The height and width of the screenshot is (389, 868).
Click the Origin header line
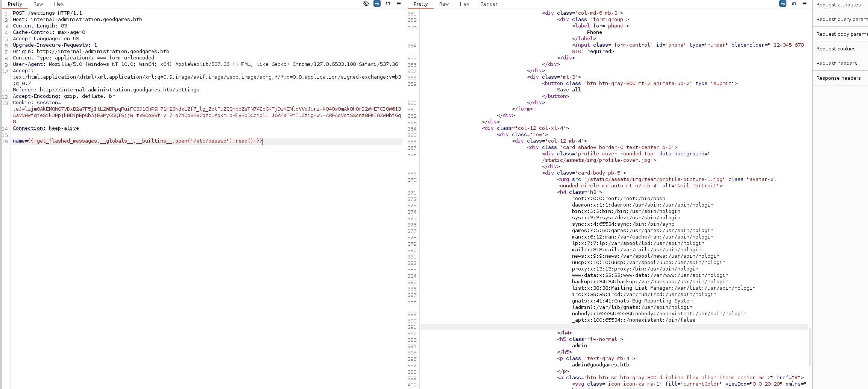click(91, 52)
